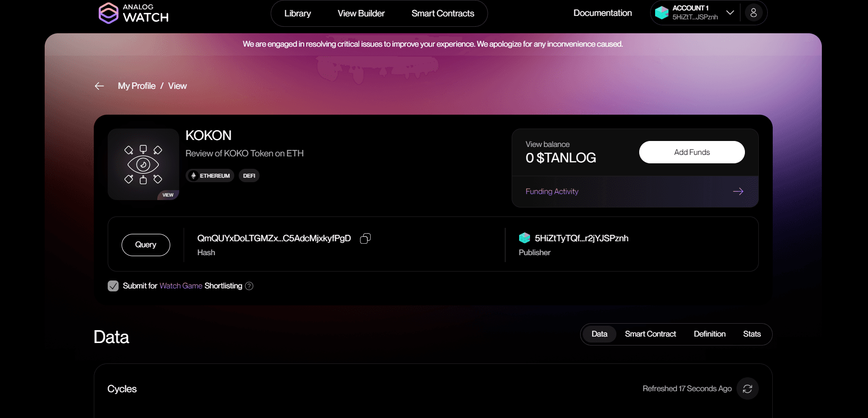The image size is (868, 418).
Task: Click the Analog Watch logo
Action: (134, 13)
